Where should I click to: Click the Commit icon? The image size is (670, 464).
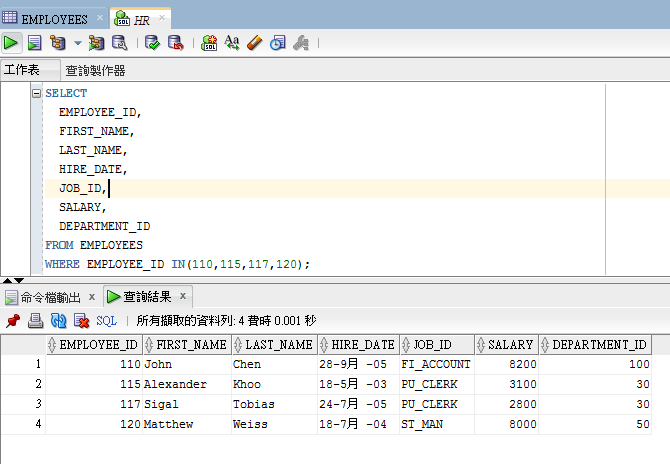tap(152, 43)
